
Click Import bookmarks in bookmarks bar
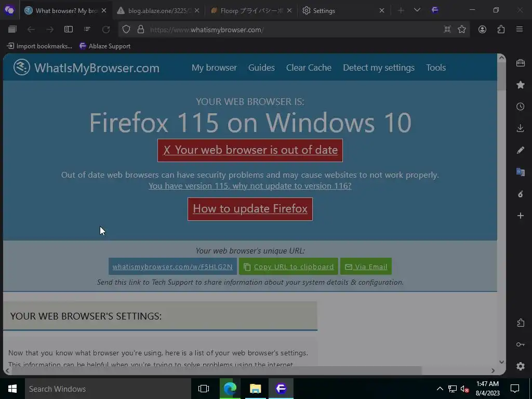pos(39,46)
